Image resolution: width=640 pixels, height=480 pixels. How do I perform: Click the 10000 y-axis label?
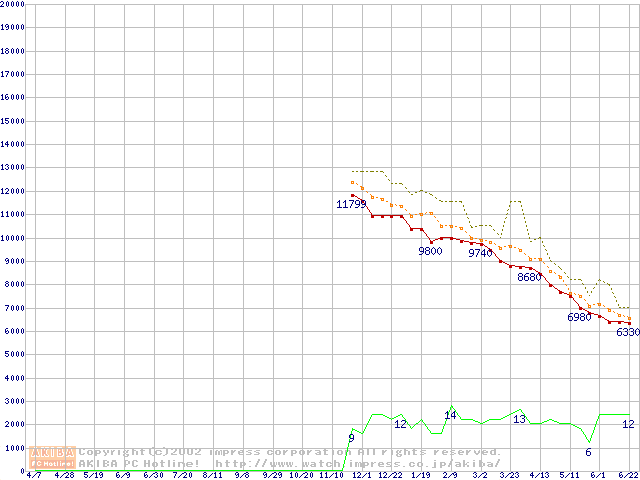click(x=12, y=238)
